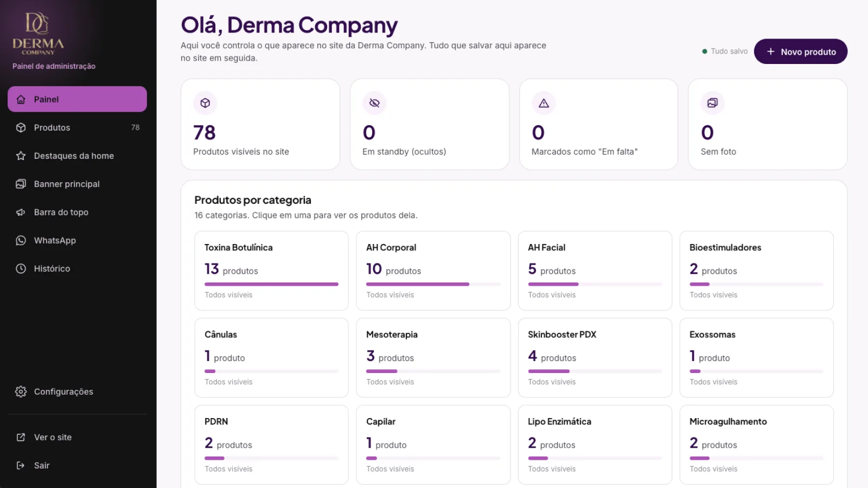
Task: Open the Histórico page
Action: point(77,268)
